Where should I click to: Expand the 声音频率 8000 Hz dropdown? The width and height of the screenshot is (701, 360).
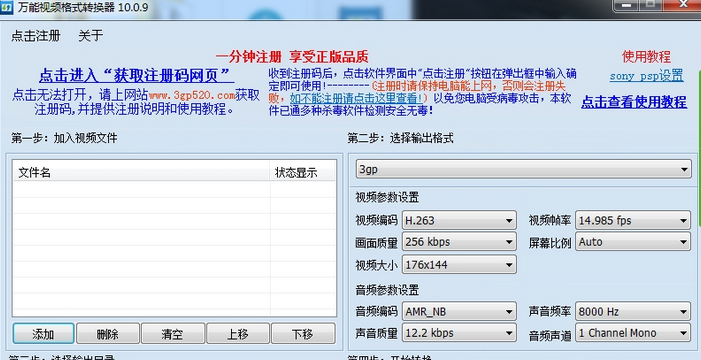pyautogui.click(x=633, y=311)
